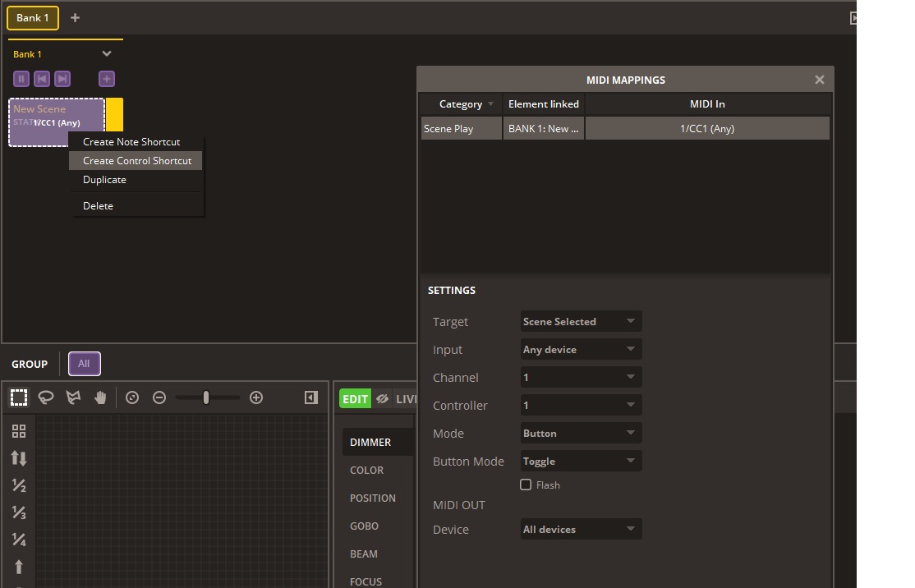The width and height of the screenshot is (915, 588).
Task: Open the Button Mode dropdown showing Toggle
Action: [581, 462]
